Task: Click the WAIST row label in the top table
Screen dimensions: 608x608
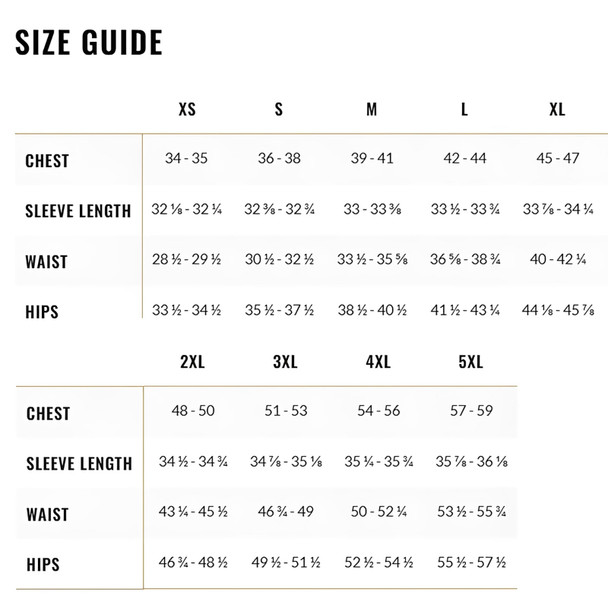Action: [47, 262]
